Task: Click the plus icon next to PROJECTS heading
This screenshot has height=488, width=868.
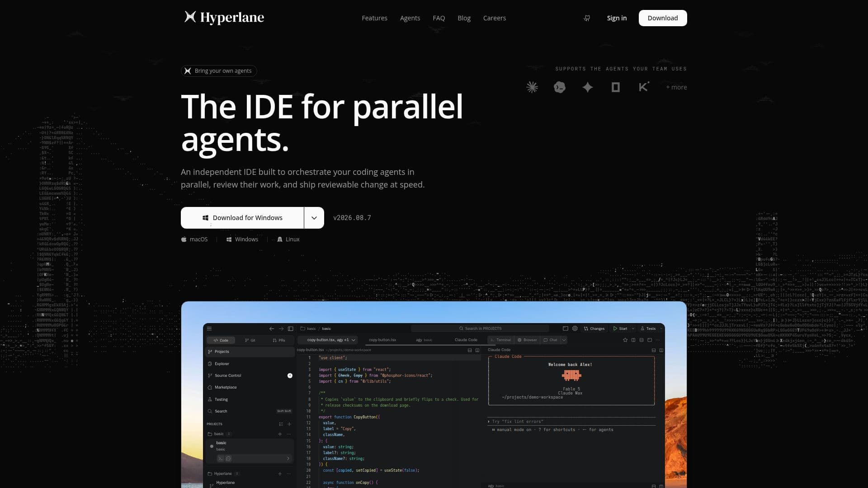Action: 289,424
